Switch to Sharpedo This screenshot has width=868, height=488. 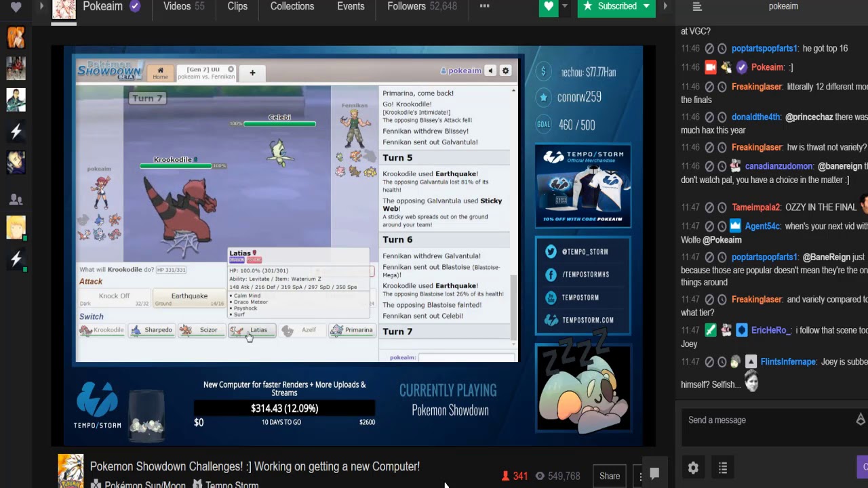click(152, 330)
